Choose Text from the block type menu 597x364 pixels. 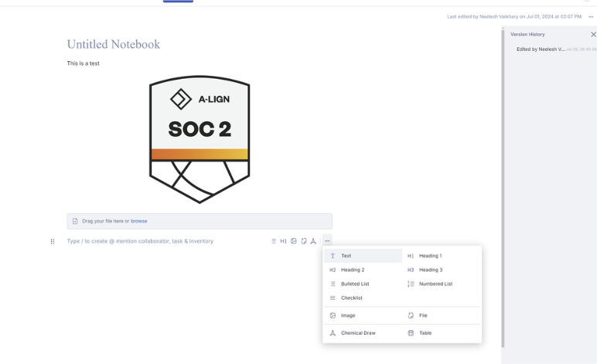click(363, 256)
